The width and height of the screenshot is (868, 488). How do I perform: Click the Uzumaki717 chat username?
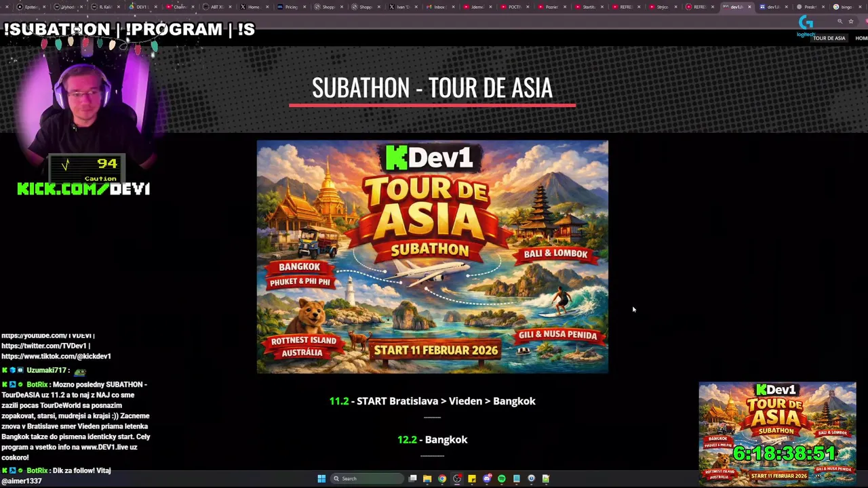[46, 370]
